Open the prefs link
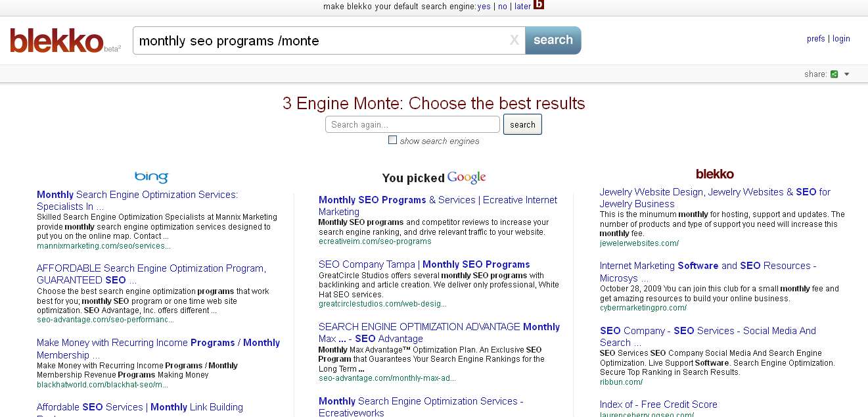 816,39
